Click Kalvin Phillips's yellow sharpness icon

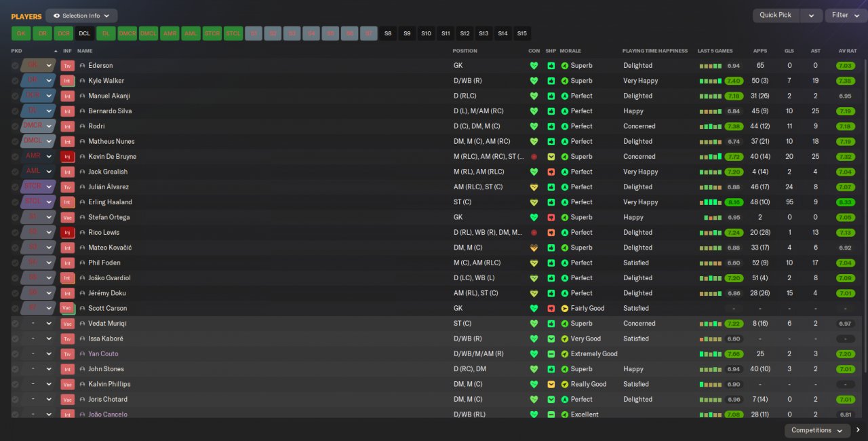(551, 385)
